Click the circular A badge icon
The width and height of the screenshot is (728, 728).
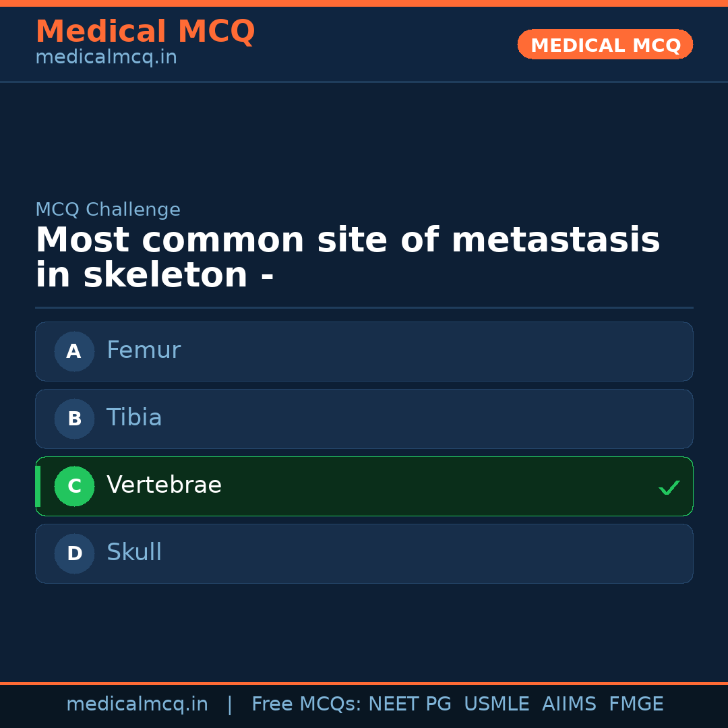pos(74,351)
